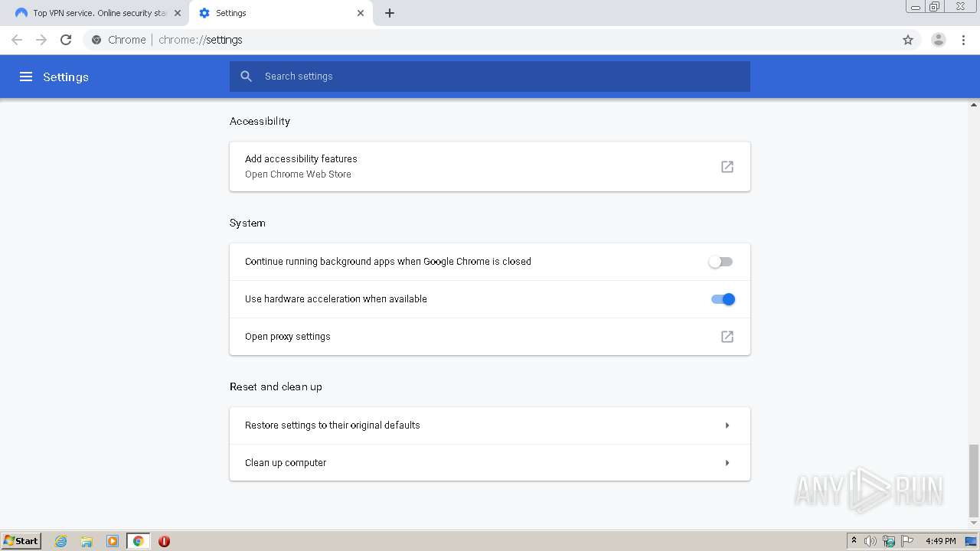Click the Reset and clean up heading

pyautogui.click(x=276, y=386)
